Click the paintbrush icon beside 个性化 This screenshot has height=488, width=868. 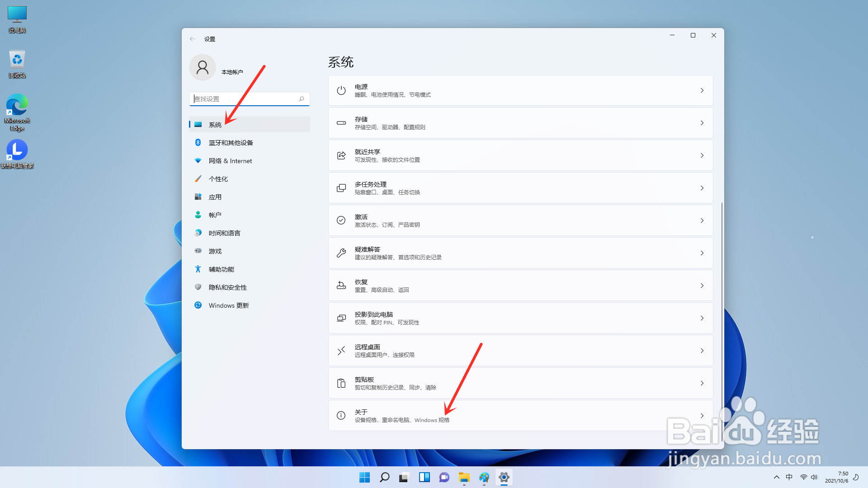click(198, 178)
